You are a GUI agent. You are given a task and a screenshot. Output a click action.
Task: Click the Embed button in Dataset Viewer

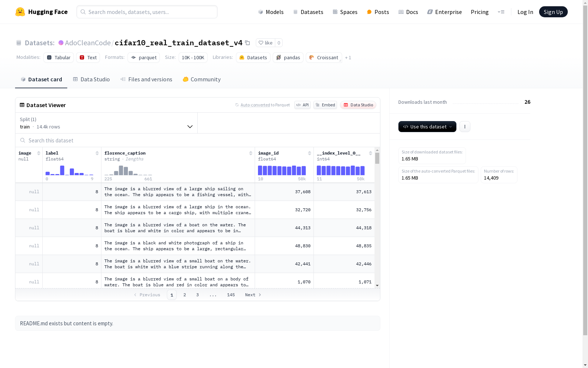325,105
